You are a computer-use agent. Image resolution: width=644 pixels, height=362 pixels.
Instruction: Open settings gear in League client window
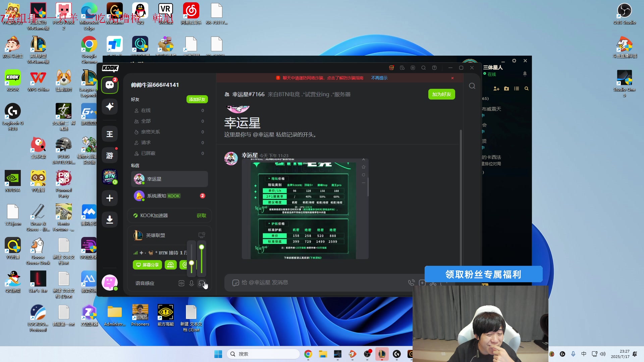[514, 61]
